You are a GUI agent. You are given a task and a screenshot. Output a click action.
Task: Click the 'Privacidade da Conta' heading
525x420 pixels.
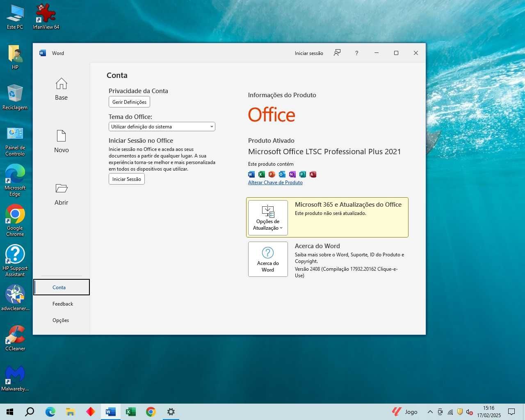pyautogui.click(x=138, y=91)
